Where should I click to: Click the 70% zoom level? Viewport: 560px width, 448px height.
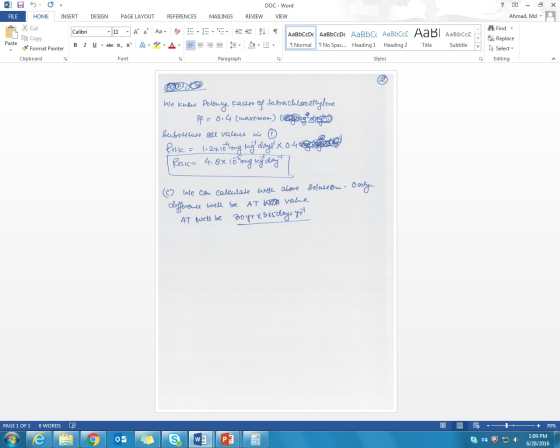coord(551,425)
